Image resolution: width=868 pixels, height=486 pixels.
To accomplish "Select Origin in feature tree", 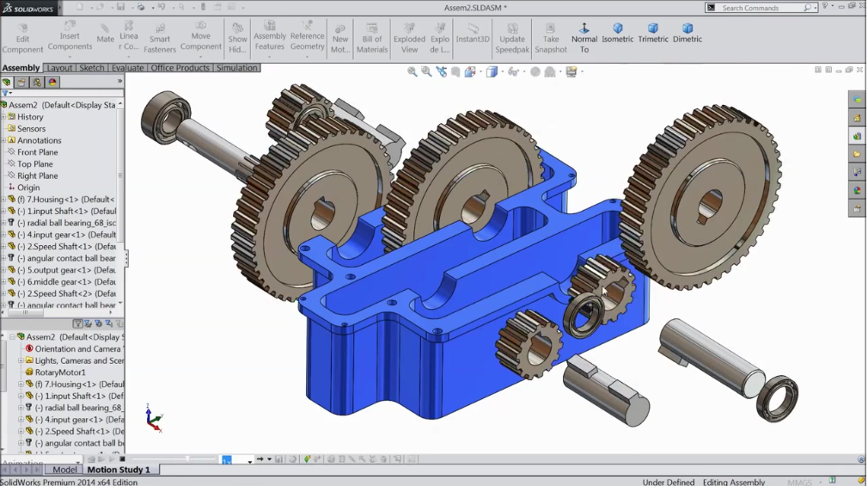I will (x=28, y=188).
